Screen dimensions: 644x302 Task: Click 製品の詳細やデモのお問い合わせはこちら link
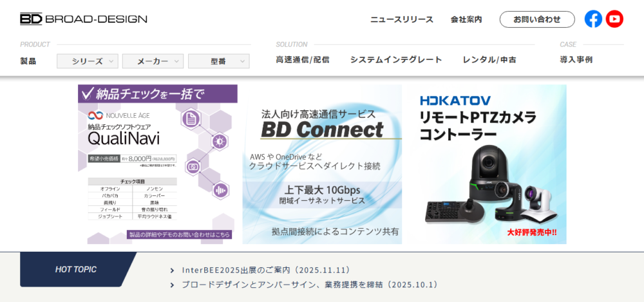pos(180,234)
